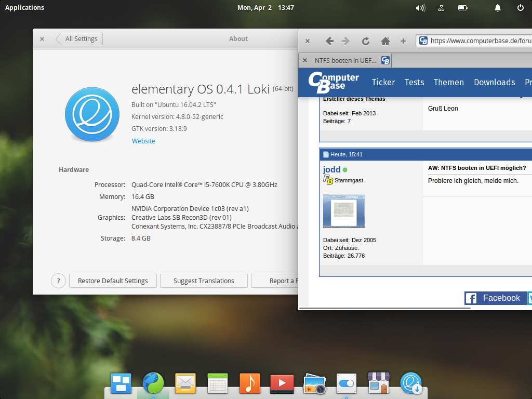
Task: Open a new browser tab
Action: click(x=403, y=41)
